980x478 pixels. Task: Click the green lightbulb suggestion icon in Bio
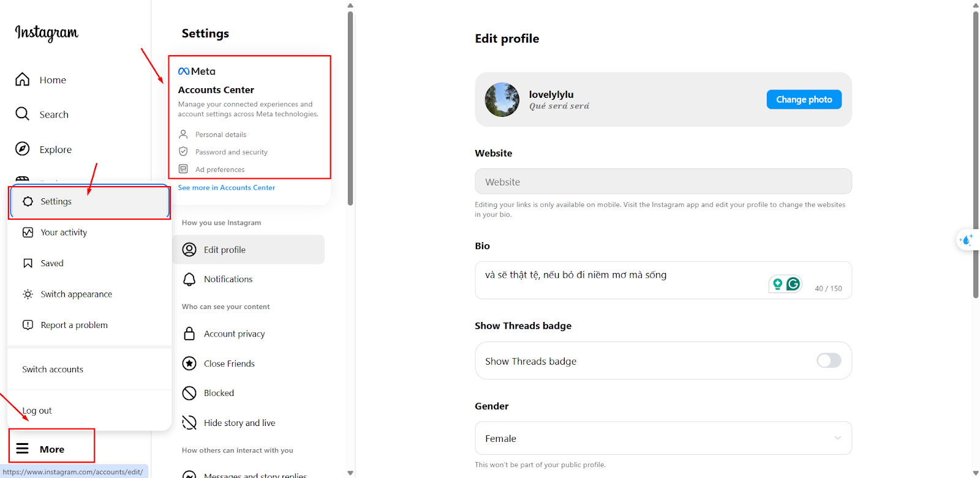point(777,284)
